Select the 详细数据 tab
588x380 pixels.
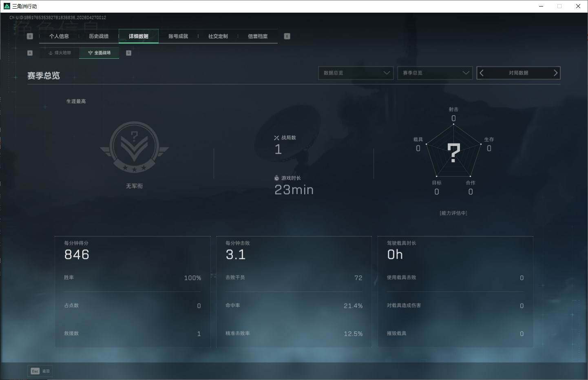tap(139, 36)
